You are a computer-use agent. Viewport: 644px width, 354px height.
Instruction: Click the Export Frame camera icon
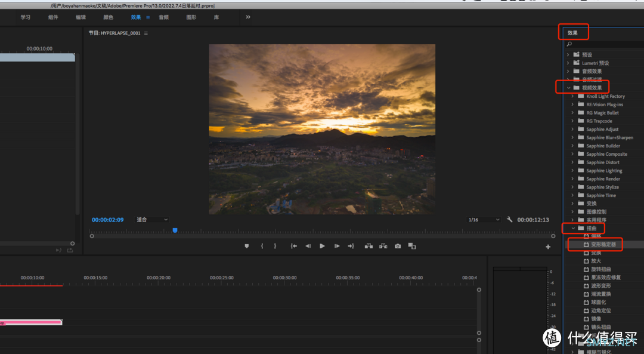[398, 246]
